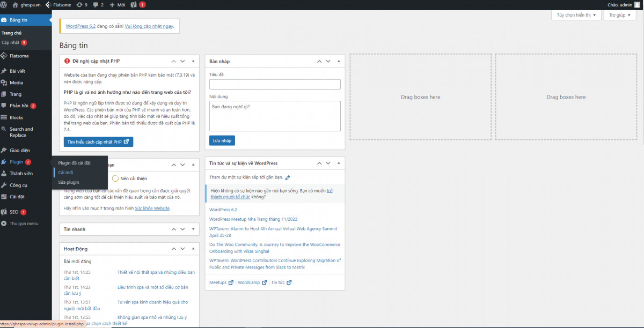Open post Tư vấn spa kinh doanh hiệu quả

[x=152, y=302]
